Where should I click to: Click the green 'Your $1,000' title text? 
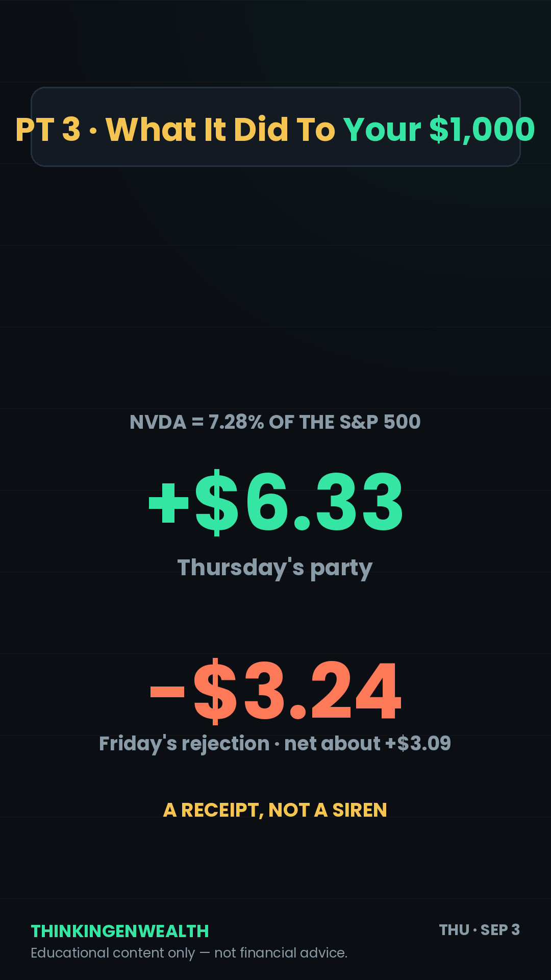click(x=439, y=129)
